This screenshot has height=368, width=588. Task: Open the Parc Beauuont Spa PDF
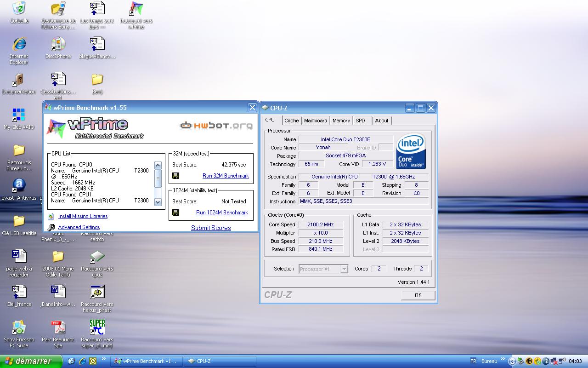click(x=58, y=334)
